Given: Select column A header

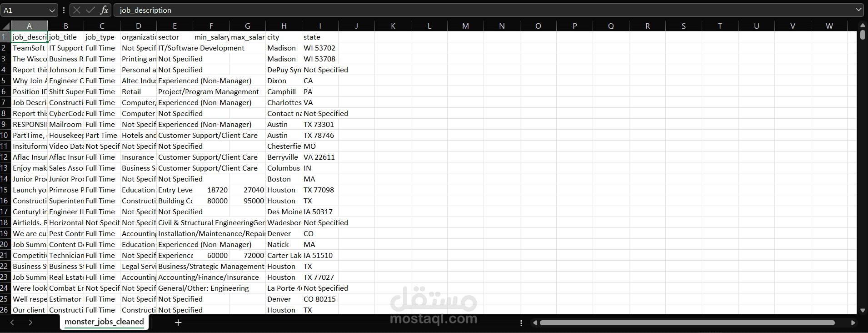Looking at the screenshot, I should tap(29, 26).
